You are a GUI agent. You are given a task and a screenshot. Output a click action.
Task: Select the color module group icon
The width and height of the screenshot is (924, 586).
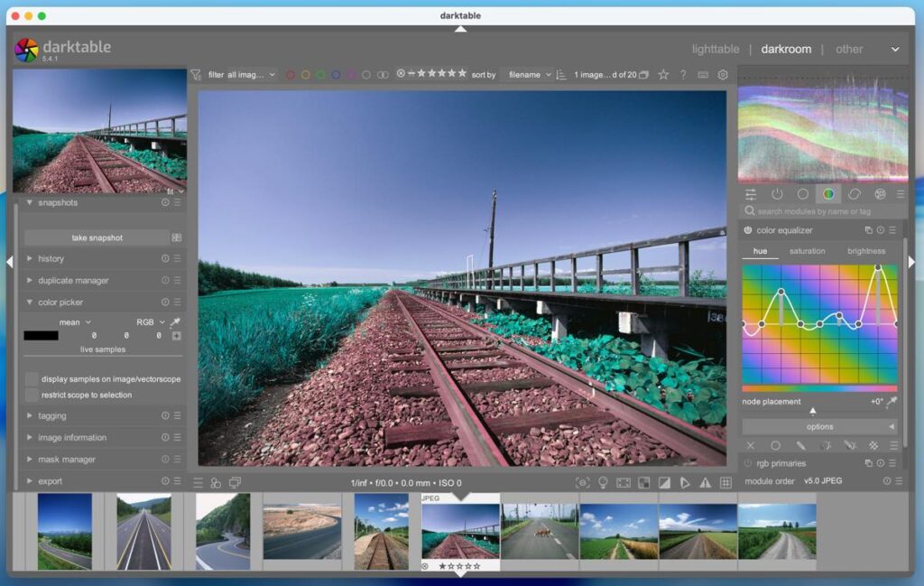pos(828,194)
